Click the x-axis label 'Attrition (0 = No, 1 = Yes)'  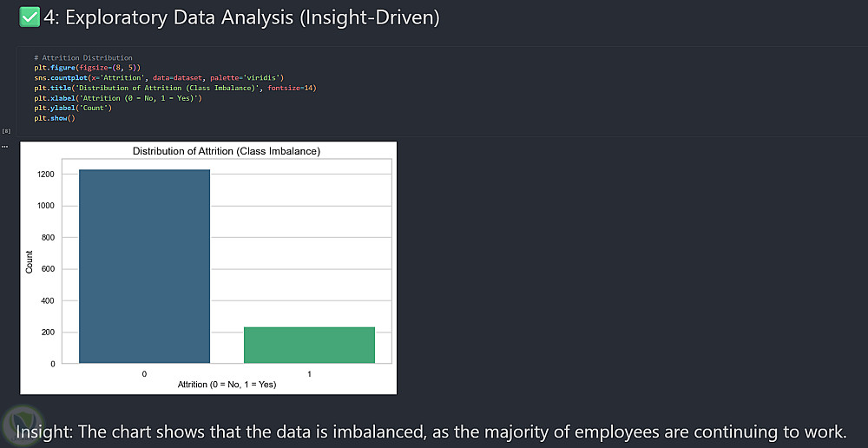point(227,384)
